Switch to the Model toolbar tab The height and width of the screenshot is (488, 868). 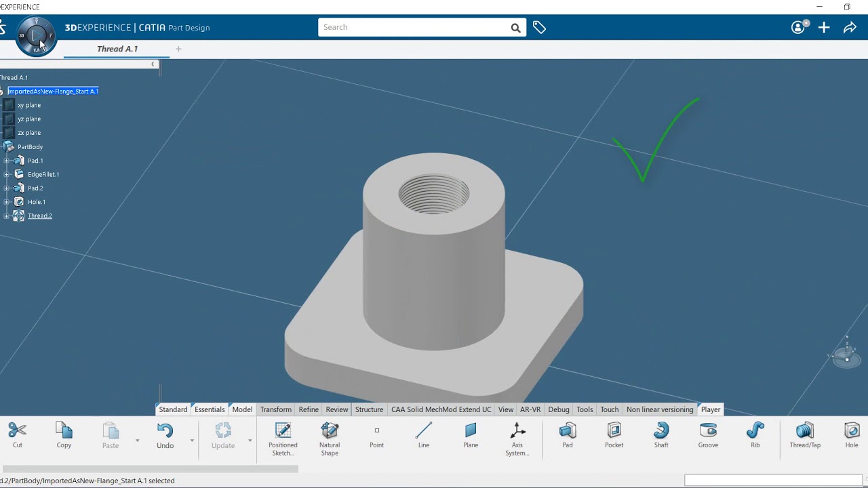tap(242, 409)
